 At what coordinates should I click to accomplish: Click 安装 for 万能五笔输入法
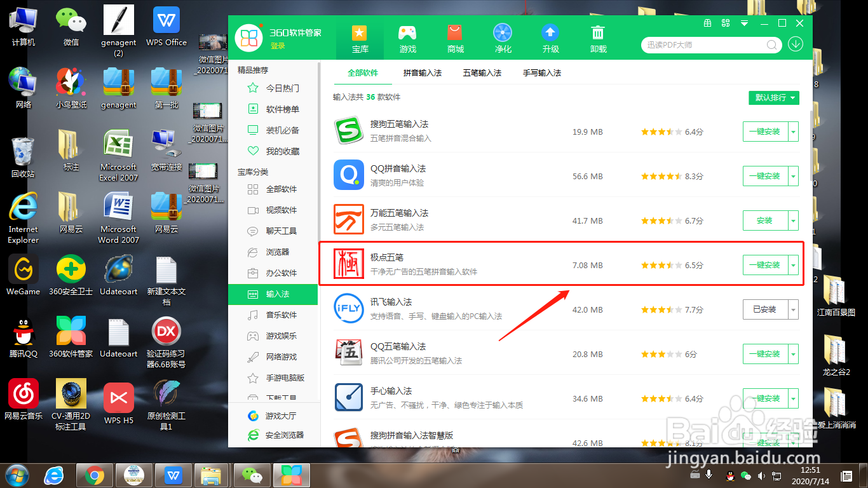(765, 220)
